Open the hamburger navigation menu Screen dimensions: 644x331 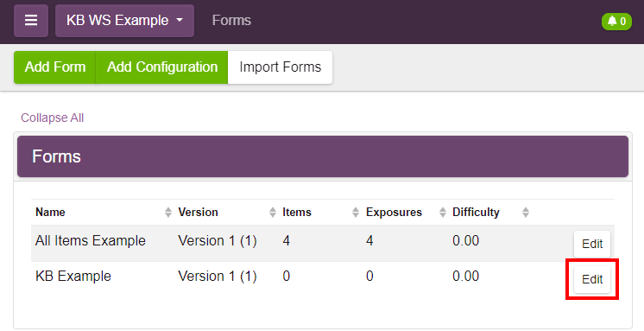pos(31,21)
